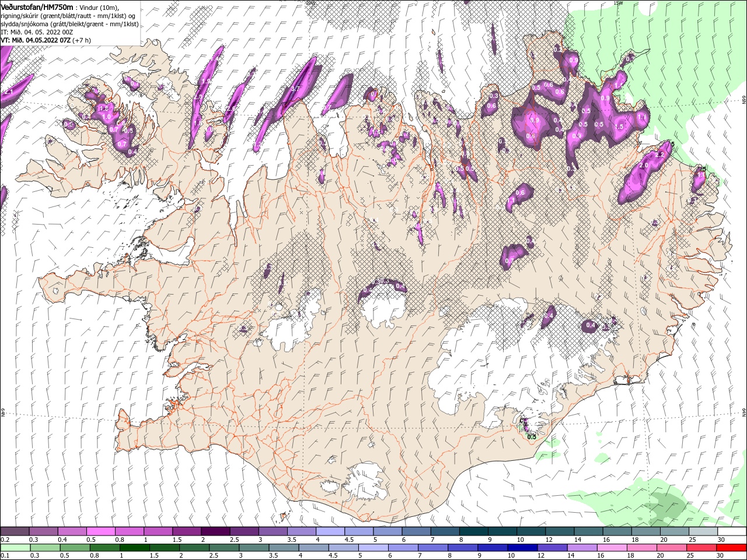Click the Veðurstofan/HM750m map title
747x560 pixels.
pyautogui.click(x=37, y=6)
